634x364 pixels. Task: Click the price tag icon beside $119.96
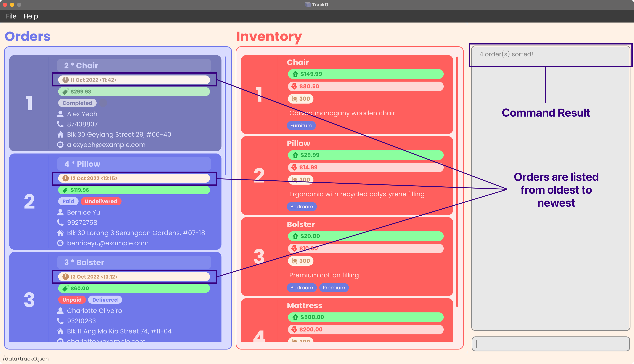pyautogui.click(x=65, y=190)
